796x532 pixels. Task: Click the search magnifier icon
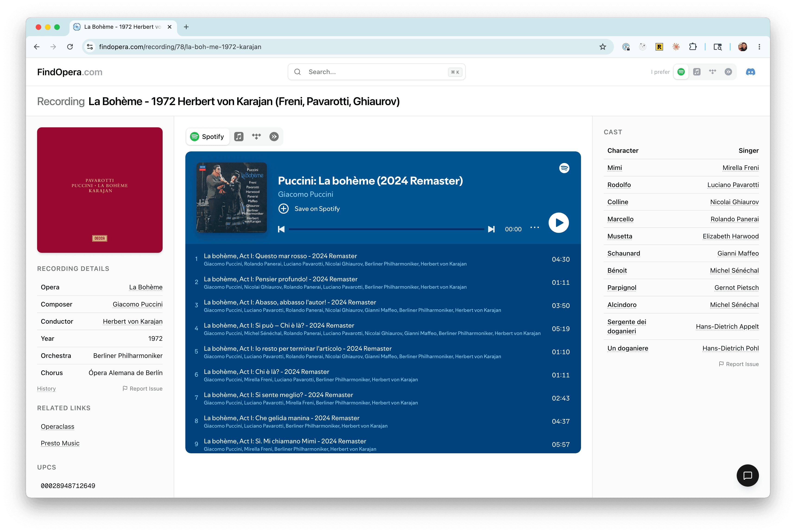pyautogui.click(x=297, y=72)
